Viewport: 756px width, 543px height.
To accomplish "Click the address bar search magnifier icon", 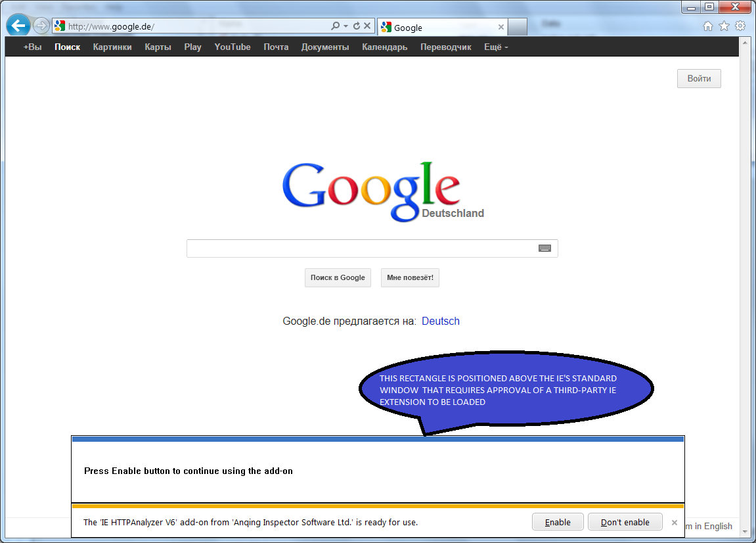I will tap(335, 26).
